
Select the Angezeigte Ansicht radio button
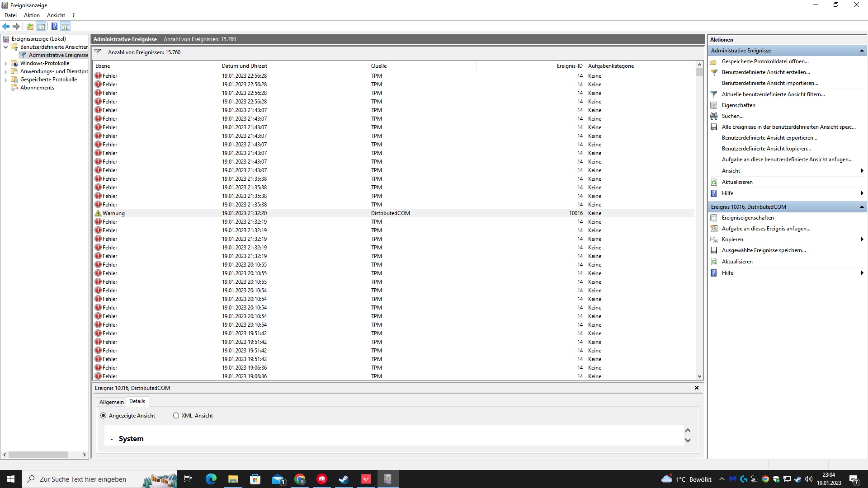(x=104, y=416)
